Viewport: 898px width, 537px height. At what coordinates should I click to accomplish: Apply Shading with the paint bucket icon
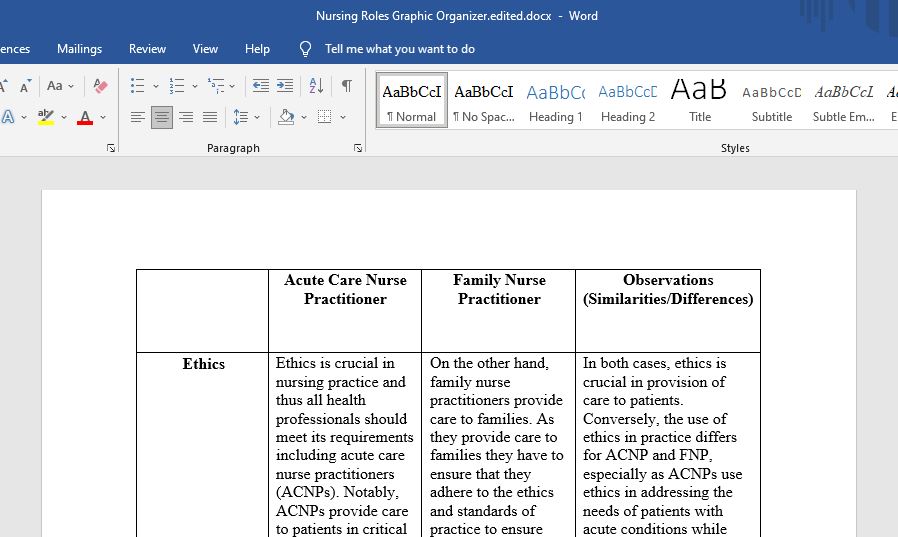[x=286, y=117]
